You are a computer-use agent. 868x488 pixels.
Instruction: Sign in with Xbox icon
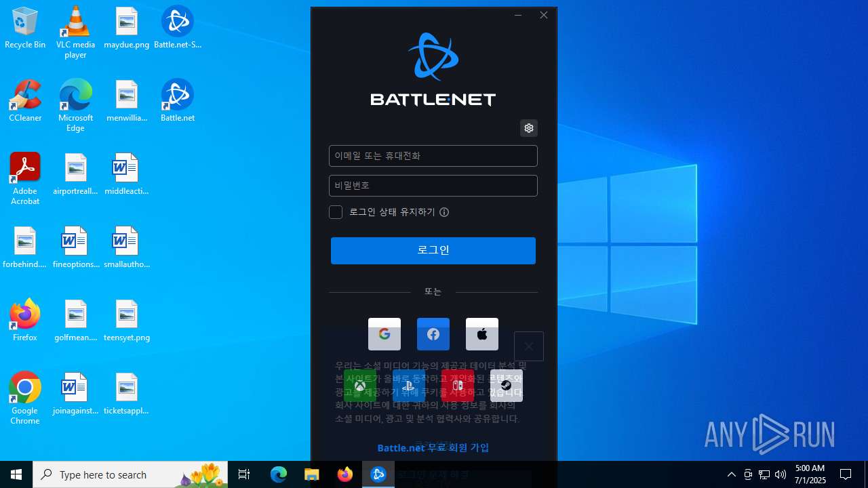(x=360, y=386)
